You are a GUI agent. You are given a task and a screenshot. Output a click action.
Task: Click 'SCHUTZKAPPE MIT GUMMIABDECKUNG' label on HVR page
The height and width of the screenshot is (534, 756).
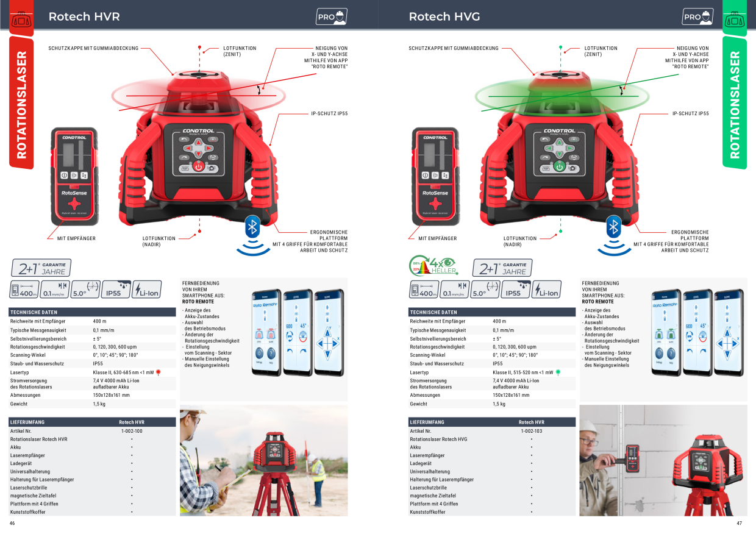93,48
